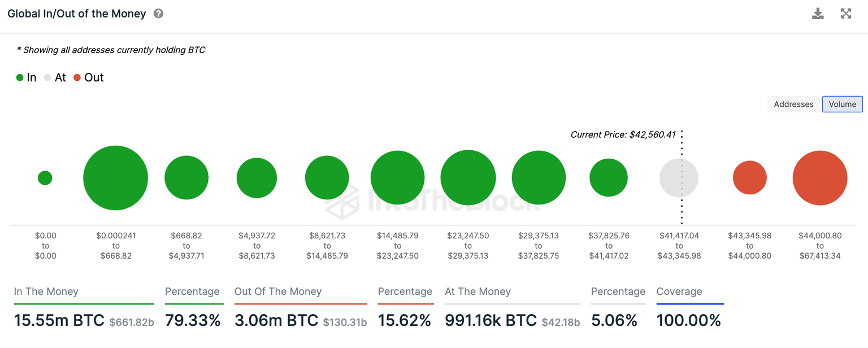The width and height of the screenshot is (868, 348).
Task: Open fullscreen view via expand icon
Action: 846,13
